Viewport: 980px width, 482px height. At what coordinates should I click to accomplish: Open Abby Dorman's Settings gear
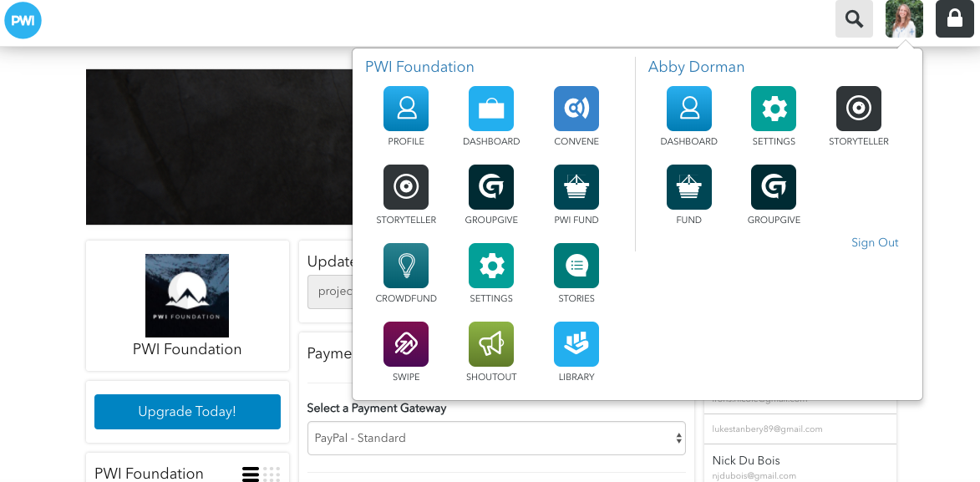[x=774, y=109]
